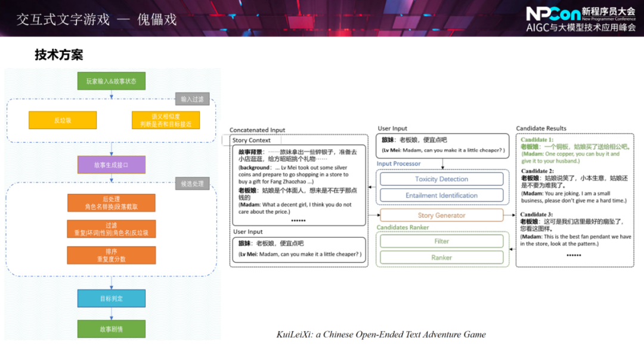Click the 故事生成接口 purple node
Image resolution: width=644 pixels, height=363 pixels.
click(111, 164)
